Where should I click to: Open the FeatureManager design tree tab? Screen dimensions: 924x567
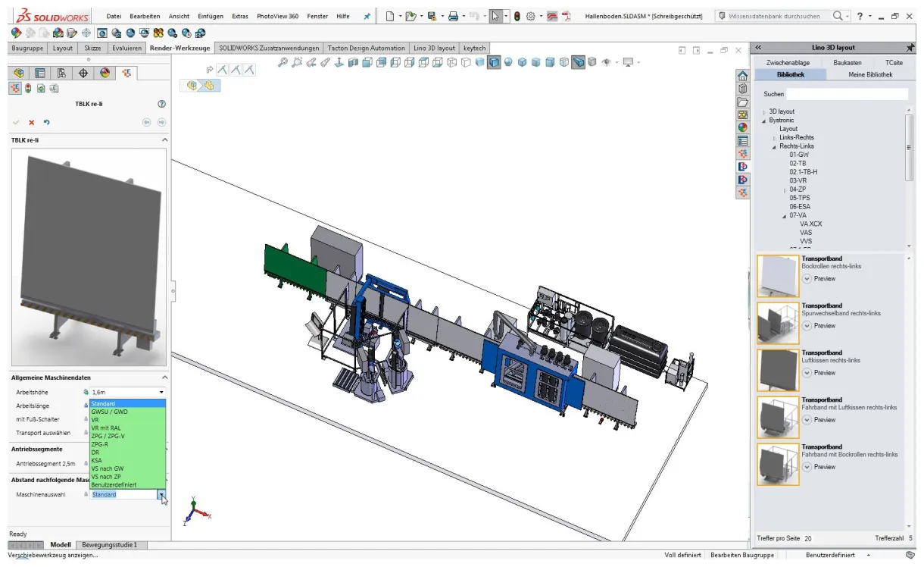[19, 73]
